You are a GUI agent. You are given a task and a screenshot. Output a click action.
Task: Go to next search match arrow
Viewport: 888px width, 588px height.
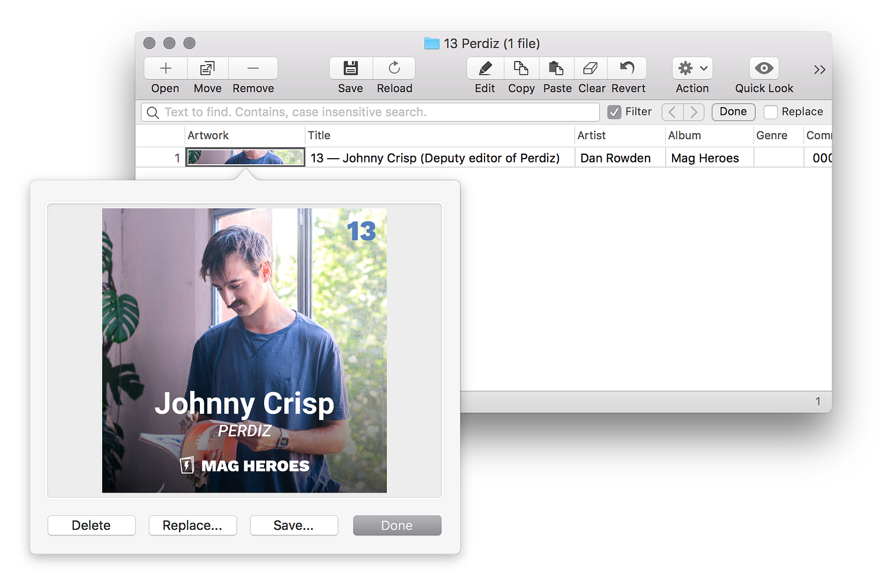[694, 112]
